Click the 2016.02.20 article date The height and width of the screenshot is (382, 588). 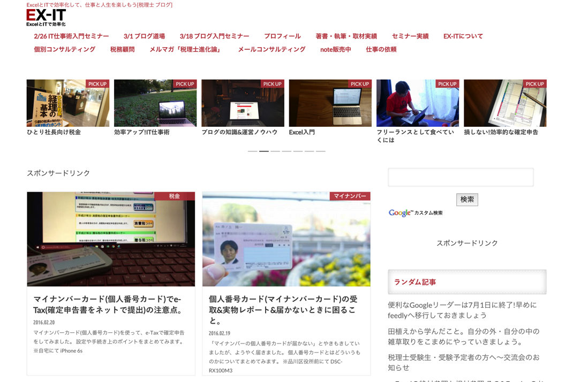[44, 323]
